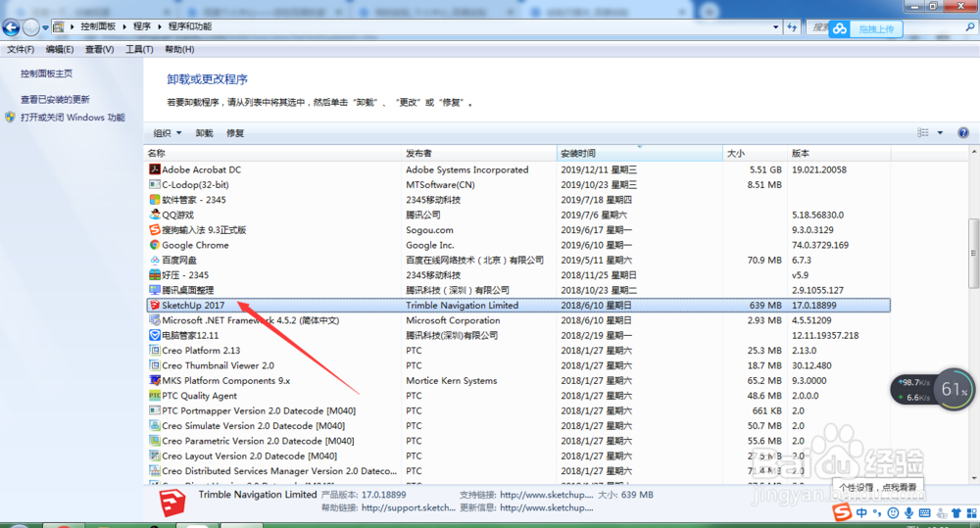Click the Forward navigation arrow
The height and width of the screenshot is (528, 980).
(x=30, y=27)
